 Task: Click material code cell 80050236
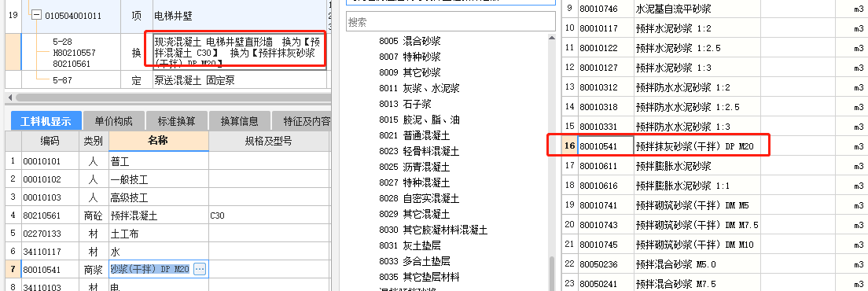pos(606,264)
